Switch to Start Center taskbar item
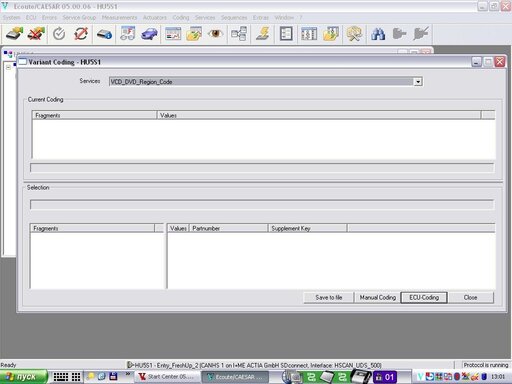The width and height of the screenshot is (512, 384). [x=168, y=377]
